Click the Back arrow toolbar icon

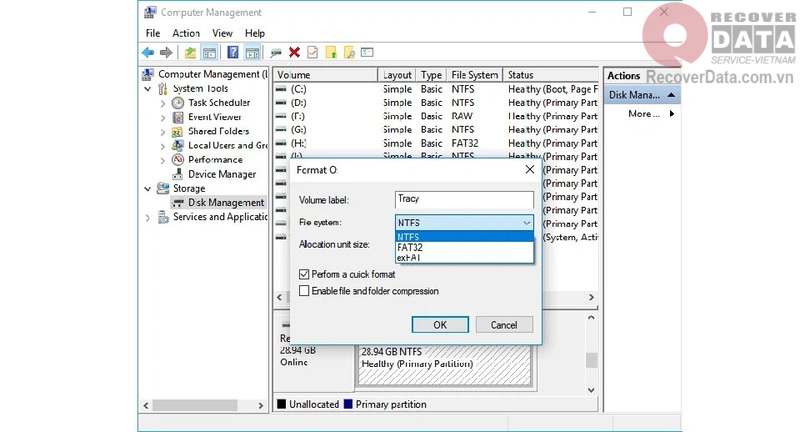click(148, 52)
